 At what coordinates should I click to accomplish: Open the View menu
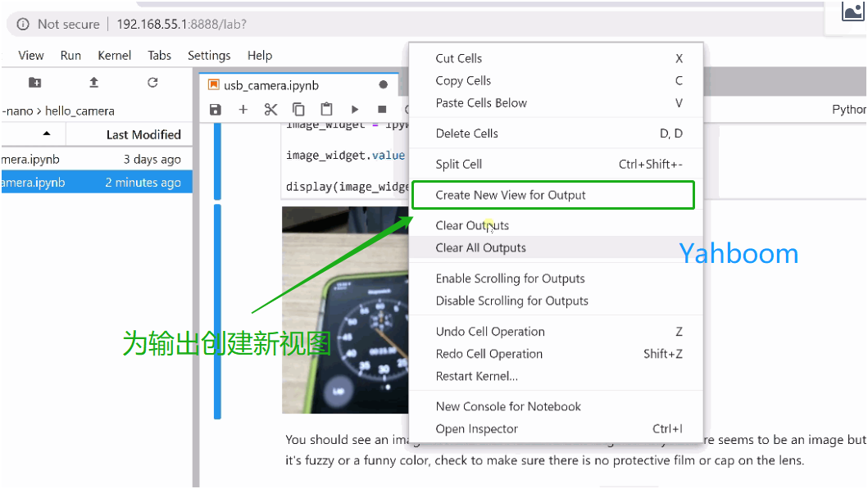click(x=31, y=56)
